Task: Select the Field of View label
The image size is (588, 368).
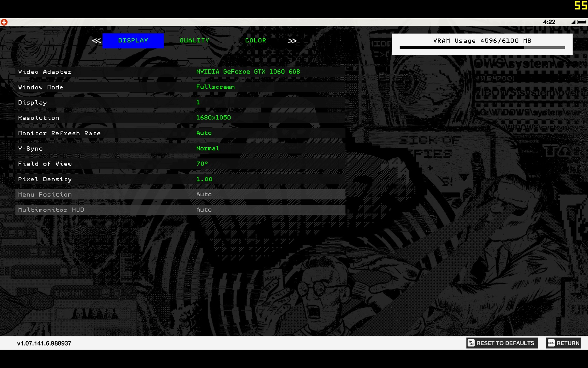Action: tap(45, 164)
